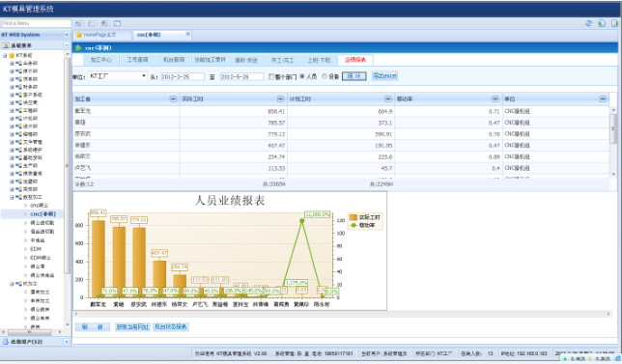Click the HomePage tab star icon
This screenshot has height=364, width=622.
click(x=79, y=35)
